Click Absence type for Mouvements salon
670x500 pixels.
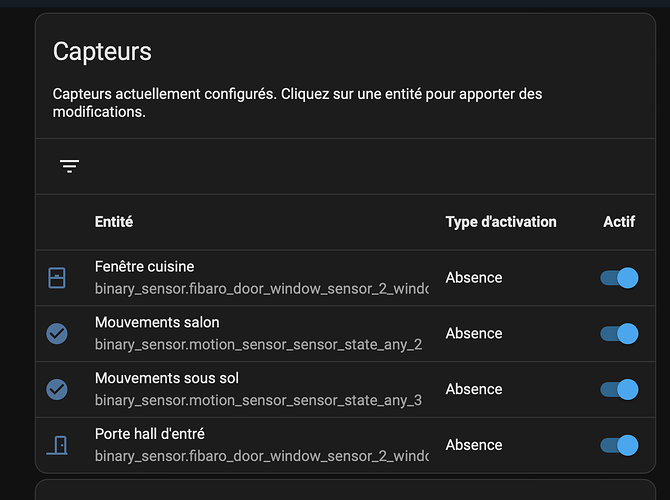tap(474, 334)
